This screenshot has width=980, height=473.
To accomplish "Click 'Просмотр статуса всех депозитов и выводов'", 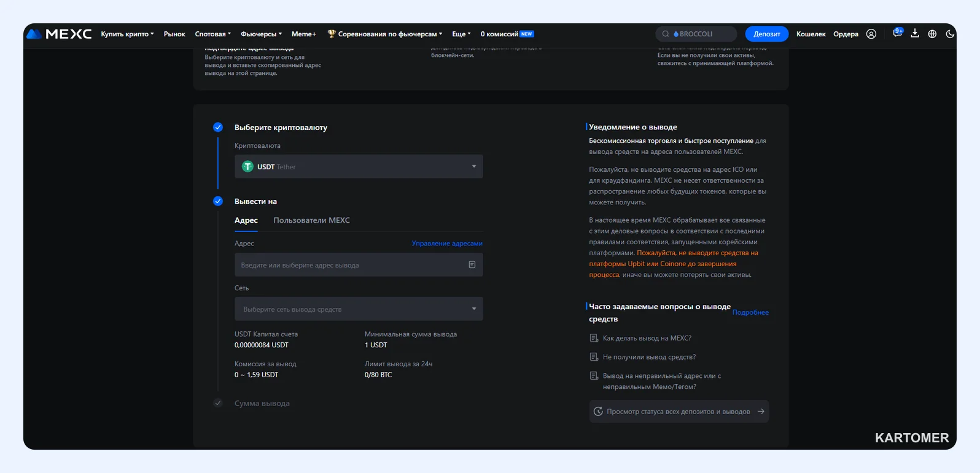I will point(679,411).
